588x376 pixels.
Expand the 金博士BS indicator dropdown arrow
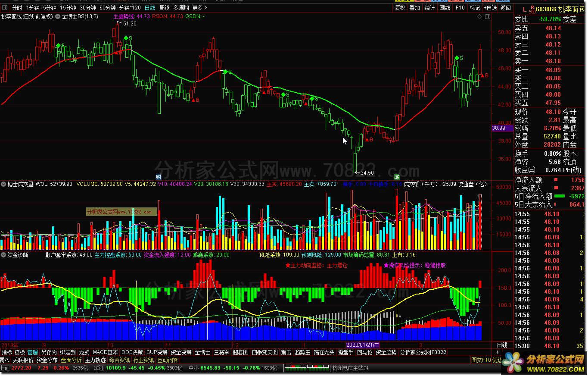(58, 17)
